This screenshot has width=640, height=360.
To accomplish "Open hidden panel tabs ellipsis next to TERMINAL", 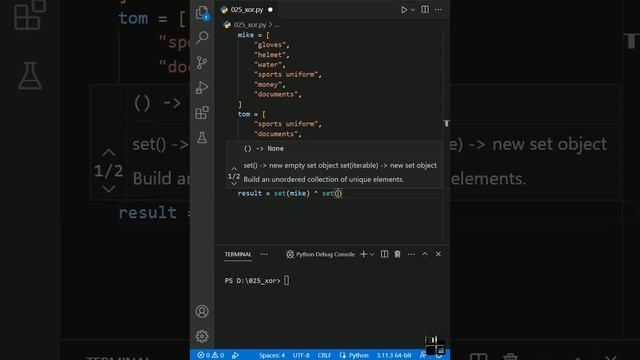I will coord(264,254).
